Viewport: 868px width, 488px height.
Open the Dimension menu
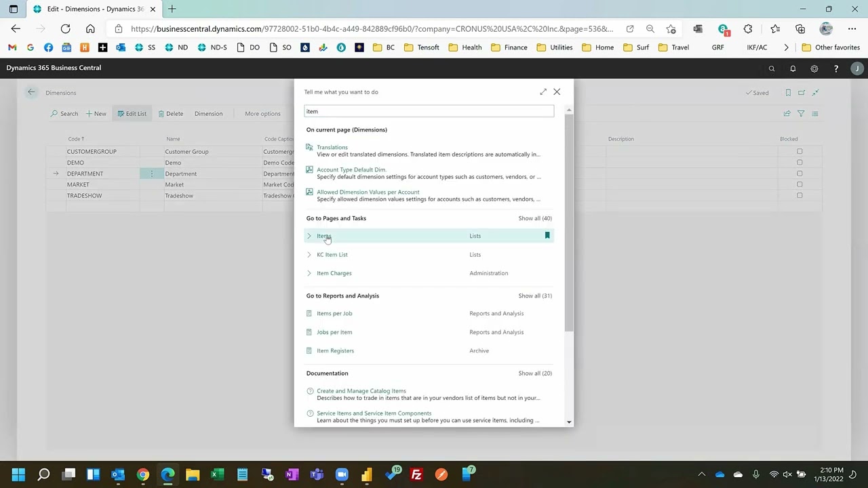(x=208, y=114)
